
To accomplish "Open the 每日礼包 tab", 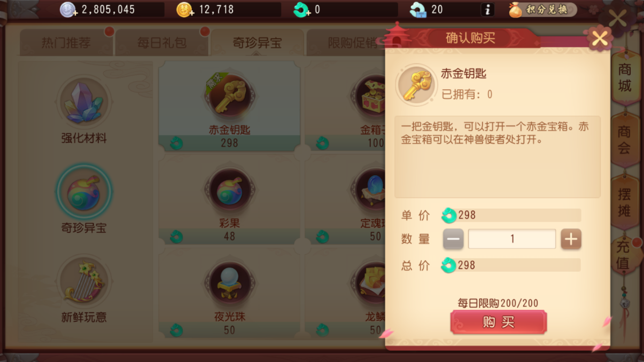I will click(x=161, y=43).
